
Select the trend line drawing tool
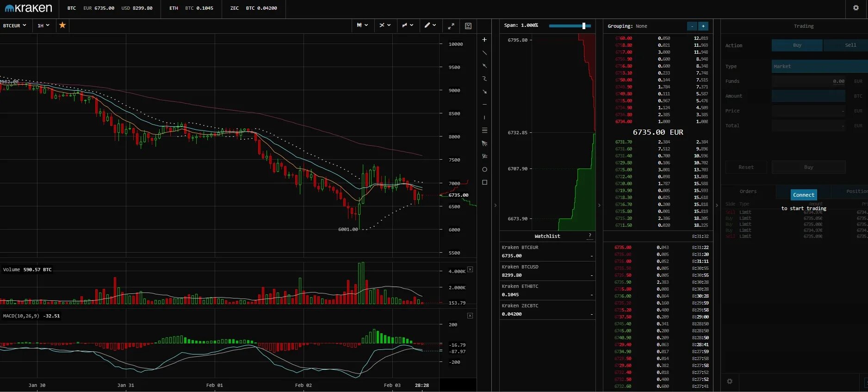coord(484,53)
